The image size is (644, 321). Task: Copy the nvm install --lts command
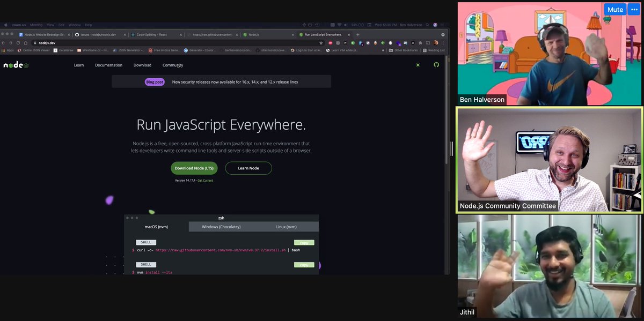[x=304, y=265]
